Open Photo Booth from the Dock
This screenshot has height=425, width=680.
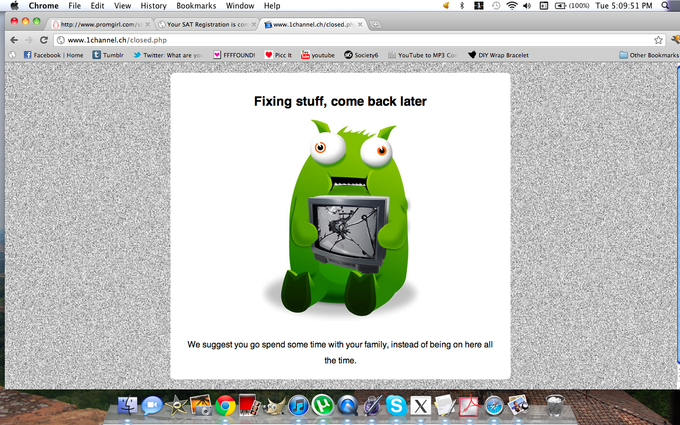[249, 405]
